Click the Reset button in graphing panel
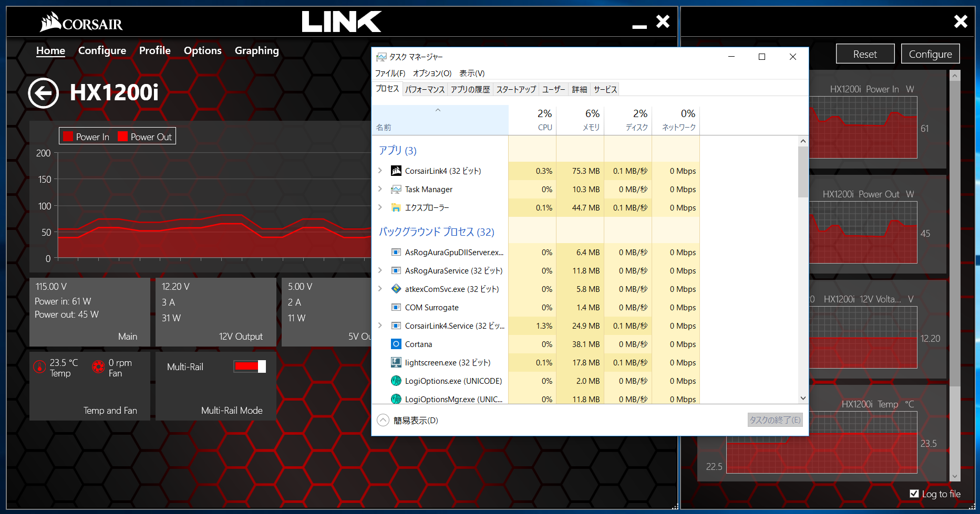The width and height of the screenshot is (980, 514). tap(865, 54)
